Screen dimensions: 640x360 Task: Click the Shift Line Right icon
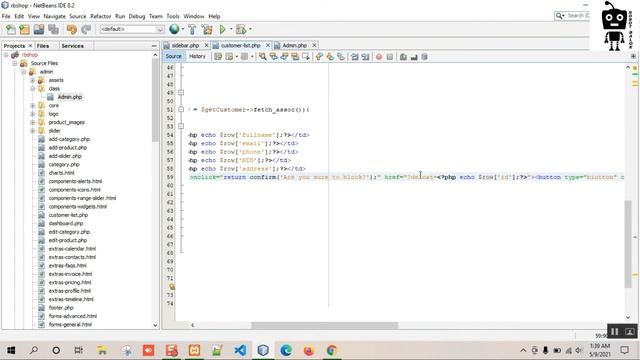[365, 57]
